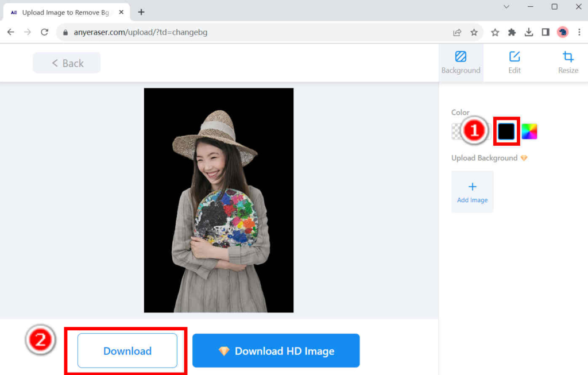
Task: Click the share icon in the address bar
Action: (x=457, y=32)
